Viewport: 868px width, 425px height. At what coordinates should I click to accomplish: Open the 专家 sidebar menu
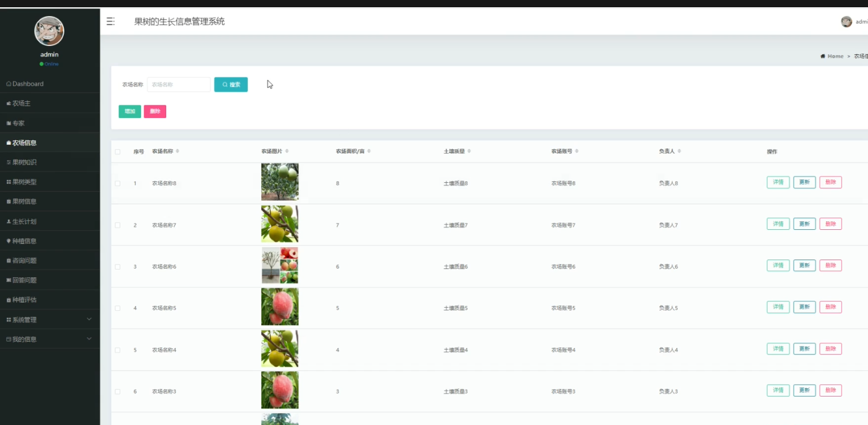tap(50, 123)
